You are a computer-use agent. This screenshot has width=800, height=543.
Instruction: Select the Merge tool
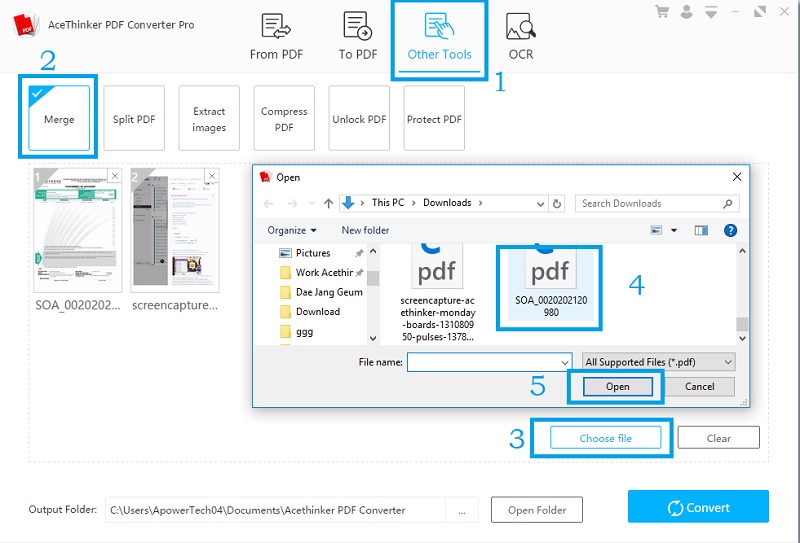[x=59, y=118]
